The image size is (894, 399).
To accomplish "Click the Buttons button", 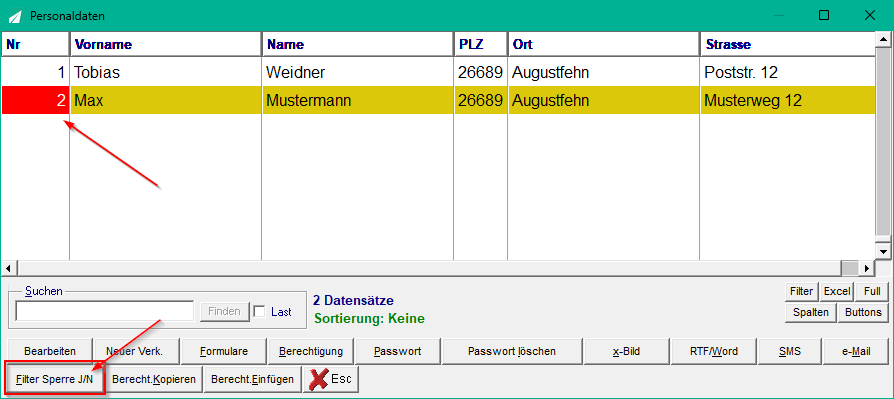I will point(863,312).
